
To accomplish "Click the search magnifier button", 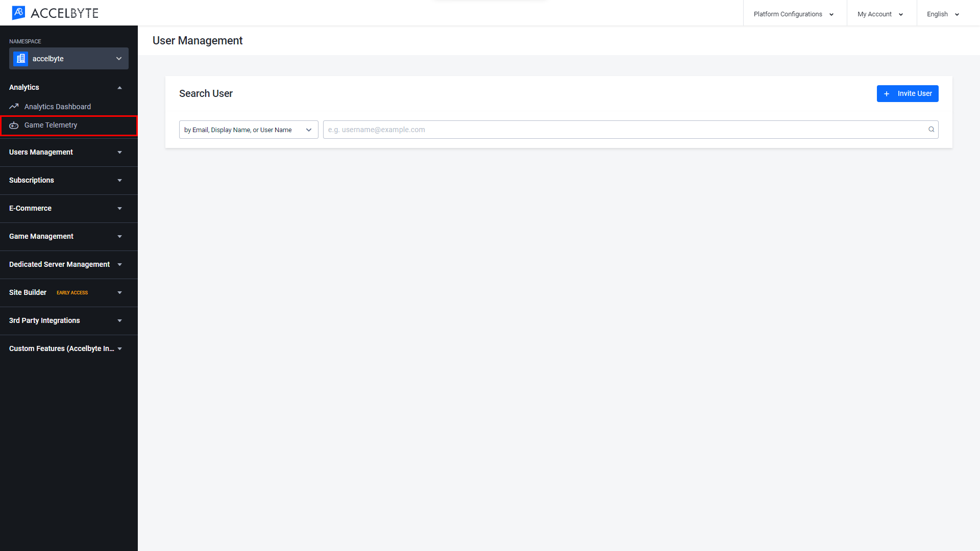I will tap(932, 129).
